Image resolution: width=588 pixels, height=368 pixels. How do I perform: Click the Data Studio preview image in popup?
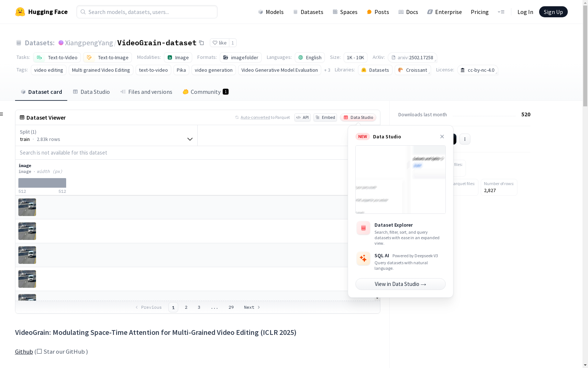point(401,180)
